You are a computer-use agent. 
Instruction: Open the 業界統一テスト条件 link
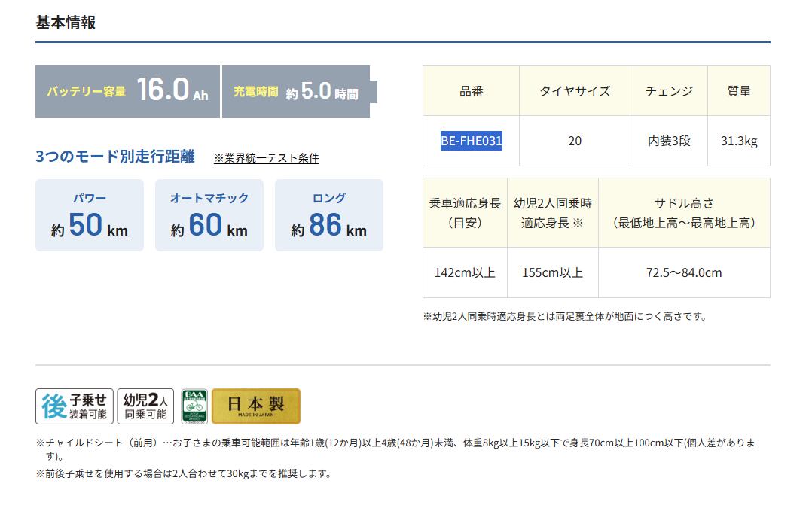[267, 158]
